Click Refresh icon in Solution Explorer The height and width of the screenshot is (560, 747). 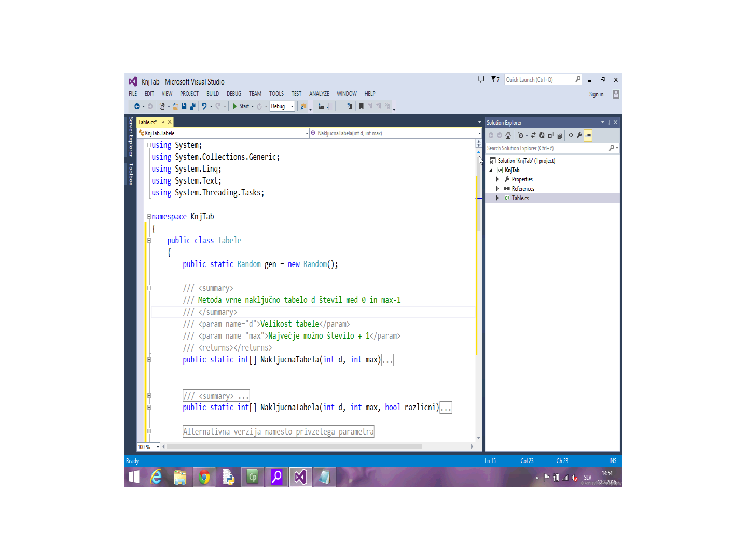(x=542, y=135)
